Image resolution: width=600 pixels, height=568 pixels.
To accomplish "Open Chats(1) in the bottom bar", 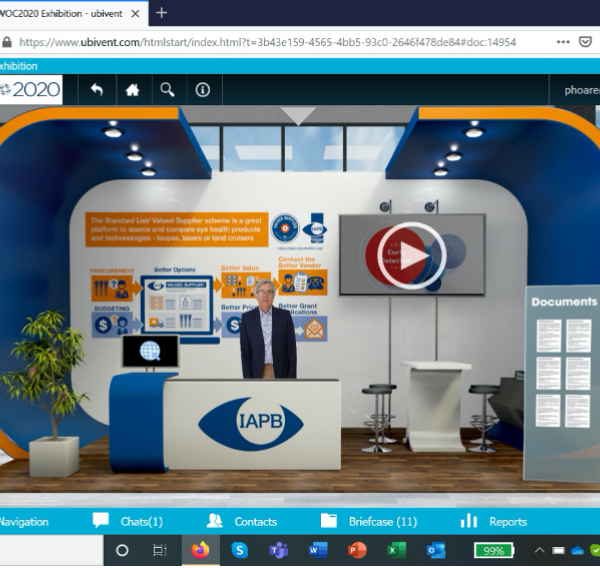I will (142, 522).
